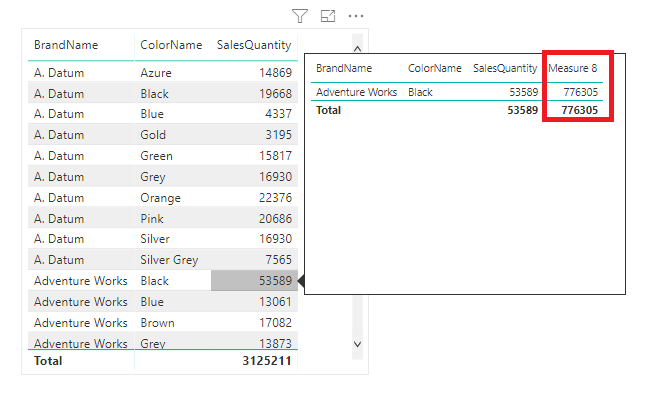This screenshot has height=412, width=658.
Task: Click bold 776305 in the tooltip's Total row
Action: pos(580,110)
